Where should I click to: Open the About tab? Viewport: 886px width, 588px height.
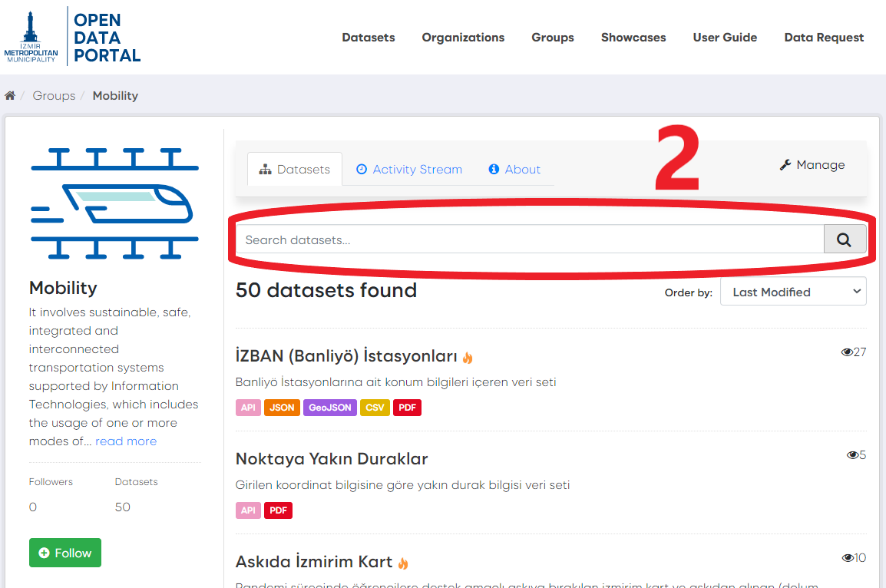[x=514, y=170]
